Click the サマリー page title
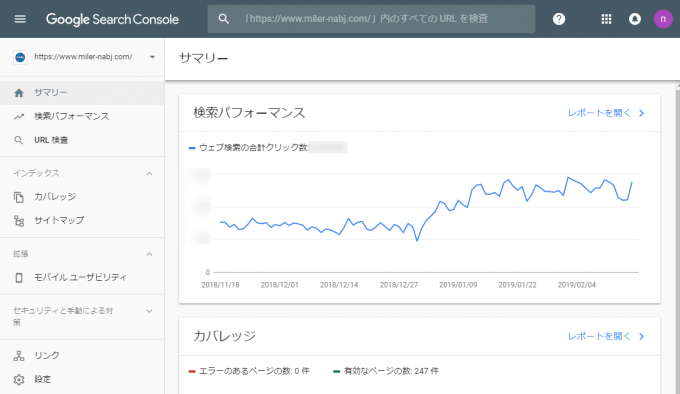Image resolution: width=680 pixels, height=394 pixels. click(204, 58)
